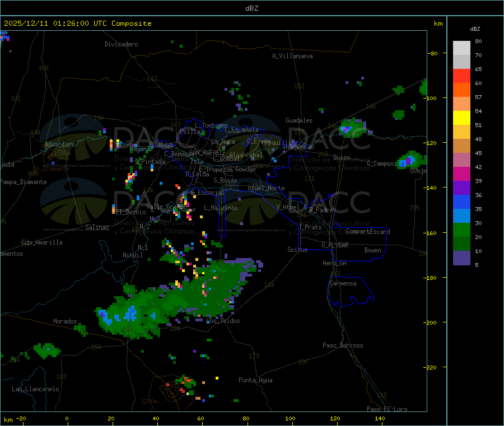Viewport: 504px width, 426px height.
Task: Click the Bowen map label
Action: coord(373,250)
